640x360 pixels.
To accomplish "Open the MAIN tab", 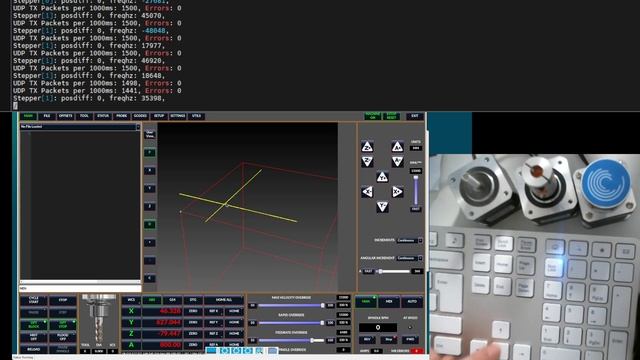I will tap(28, 116).
